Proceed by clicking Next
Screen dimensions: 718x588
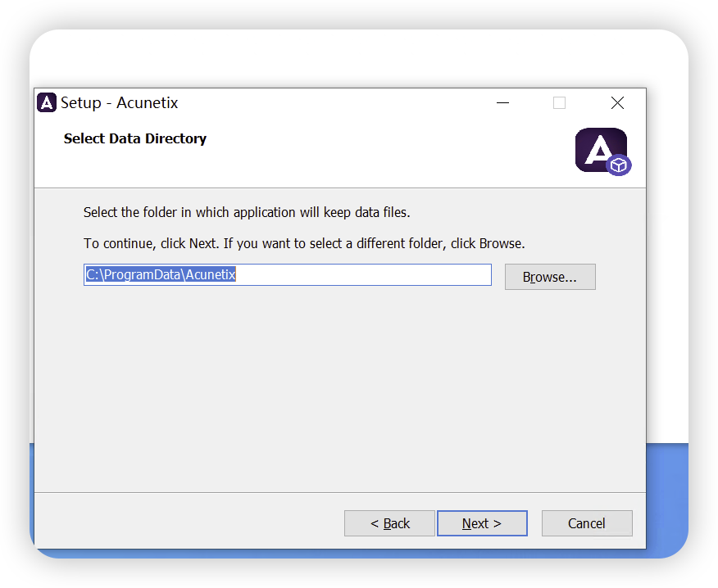(482, 523)
